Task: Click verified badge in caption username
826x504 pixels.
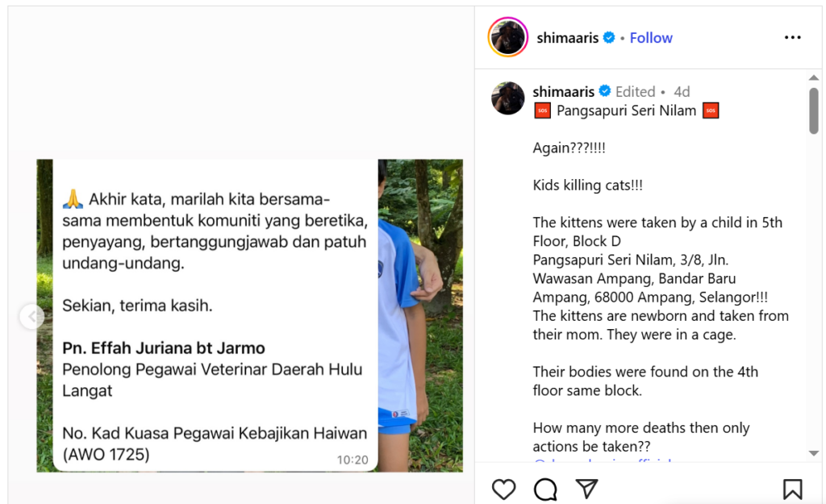Action: click(605, 91)
